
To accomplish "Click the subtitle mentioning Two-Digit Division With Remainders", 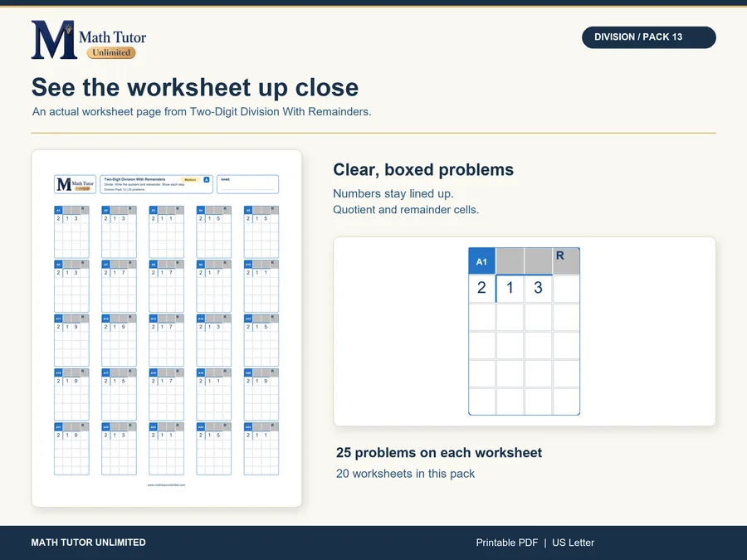I will (202, 111).
